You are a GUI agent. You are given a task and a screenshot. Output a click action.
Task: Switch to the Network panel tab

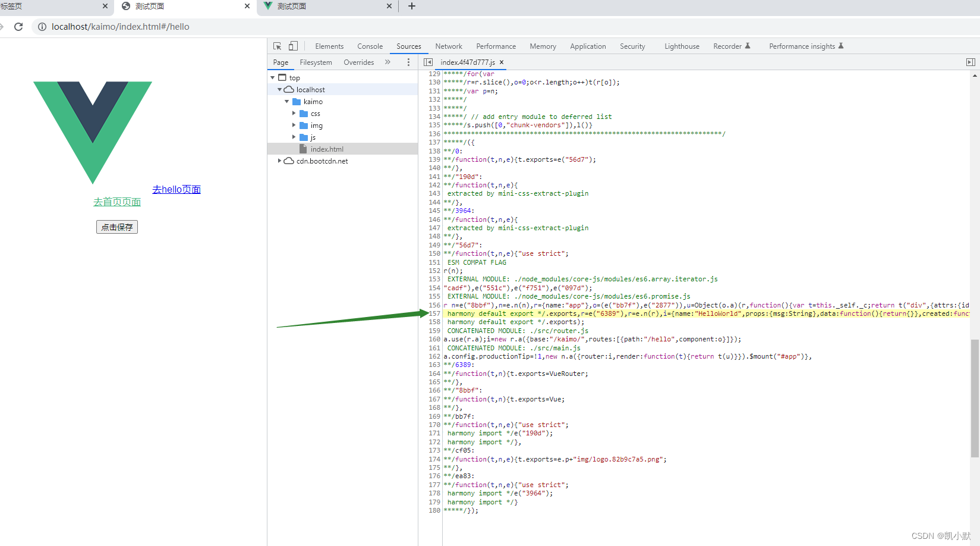tap(449, 46)
